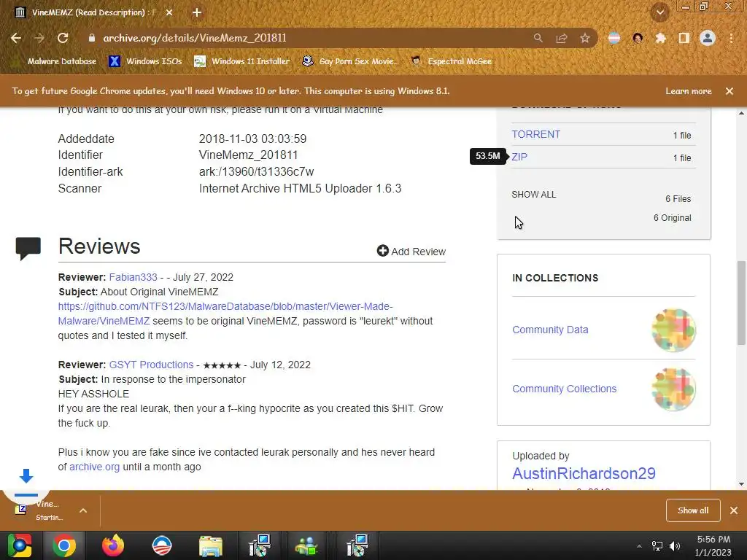Click the Chrome taskbar icon
747x560 pixels.
64,545
